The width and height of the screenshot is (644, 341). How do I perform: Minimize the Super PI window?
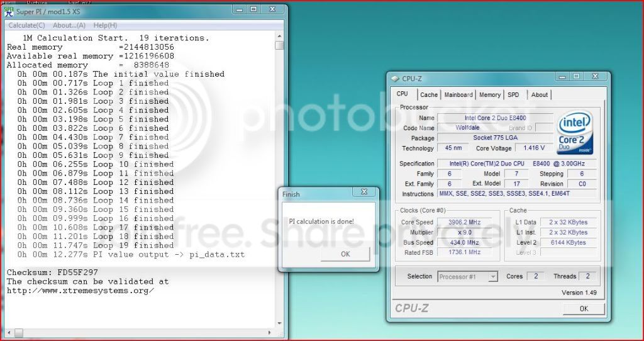tap(240, 9)
